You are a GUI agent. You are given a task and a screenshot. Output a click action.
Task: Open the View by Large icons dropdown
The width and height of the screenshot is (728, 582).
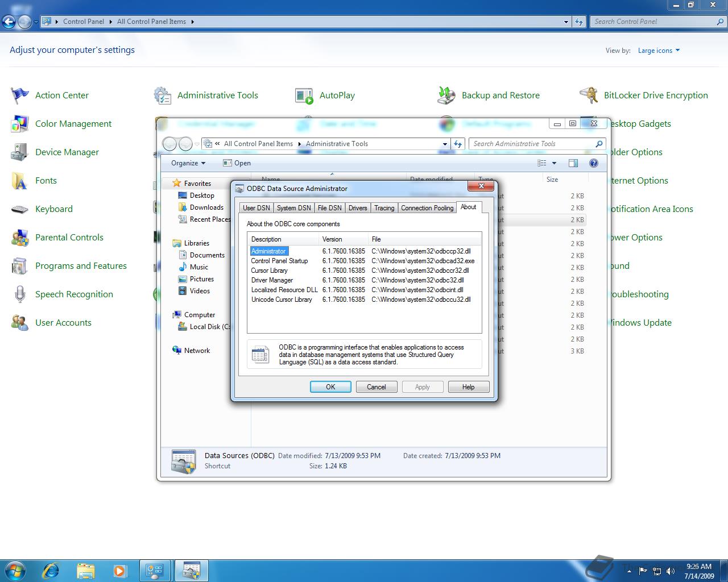(x=659, y=51)
